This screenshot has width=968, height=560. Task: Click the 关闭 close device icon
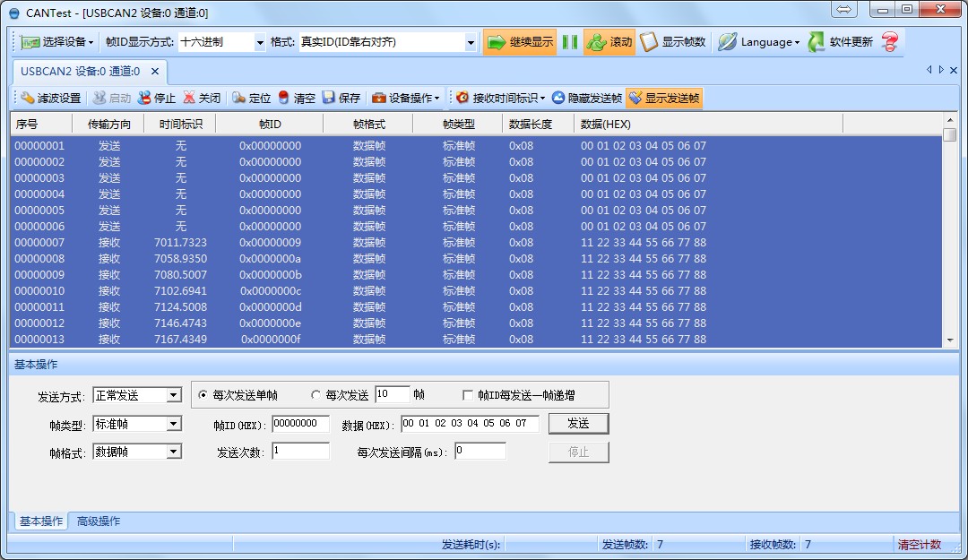206,99
